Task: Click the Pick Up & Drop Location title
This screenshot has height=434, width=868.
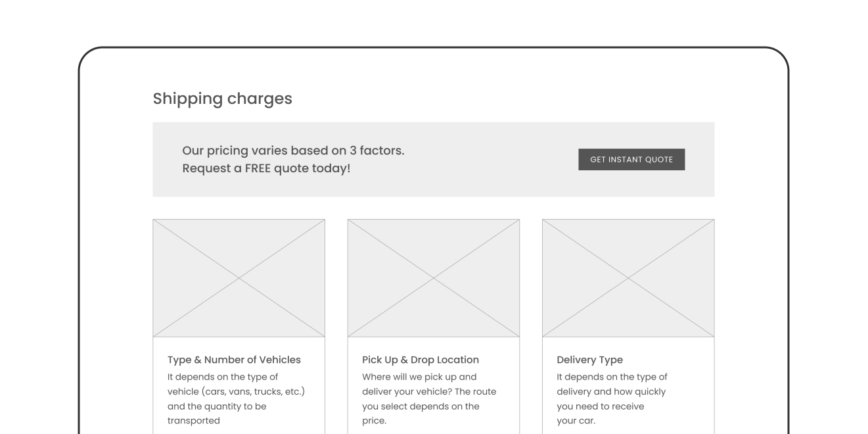Action: pos(421,360)
